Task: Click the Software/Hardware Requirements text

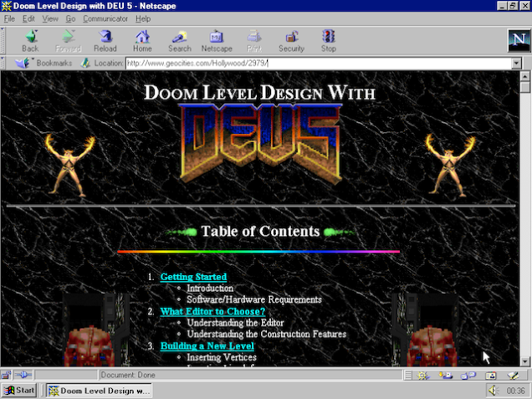Action: point(254,299)
